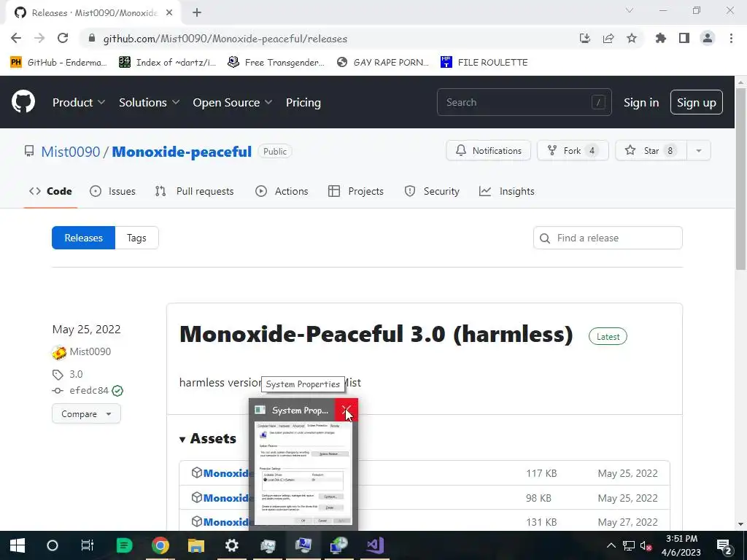Open Visual Studio from taskbar

click(375, 545)
